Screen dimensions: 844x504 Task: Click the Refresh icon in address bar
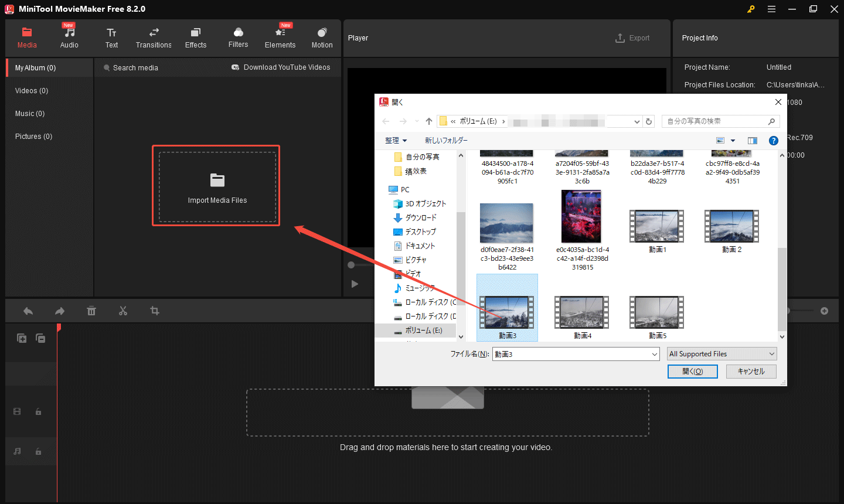click(x=649, y=121)
